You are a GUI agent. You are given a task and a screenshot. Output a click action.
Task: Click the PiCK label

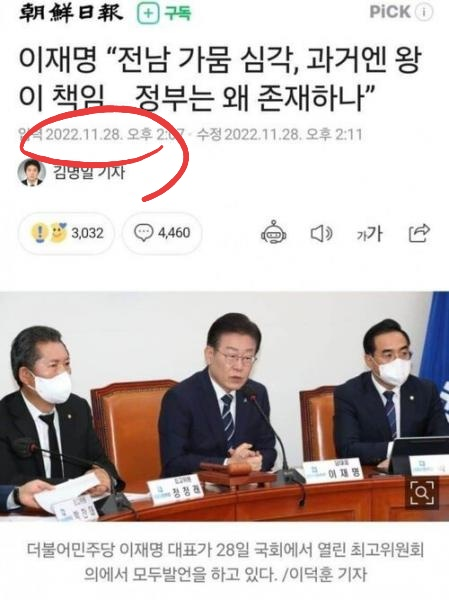pyautogui.click(x=389, y=12)
